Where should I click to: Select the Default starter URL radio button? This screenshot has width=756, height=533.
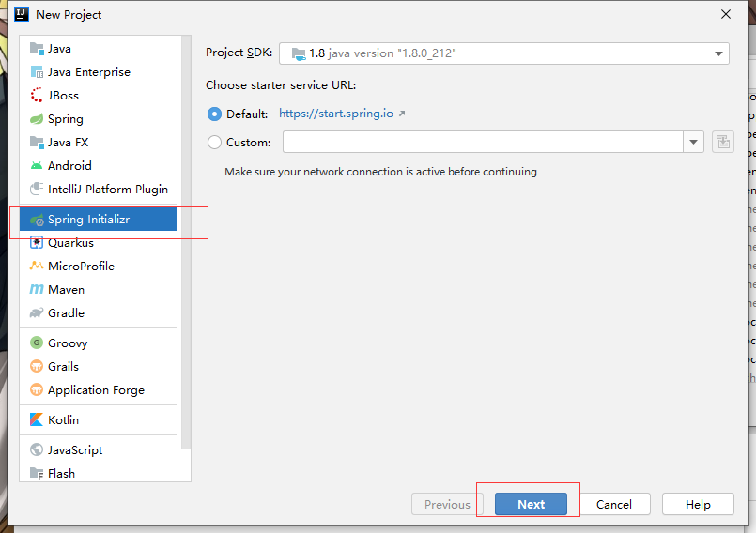click(214, 114)
